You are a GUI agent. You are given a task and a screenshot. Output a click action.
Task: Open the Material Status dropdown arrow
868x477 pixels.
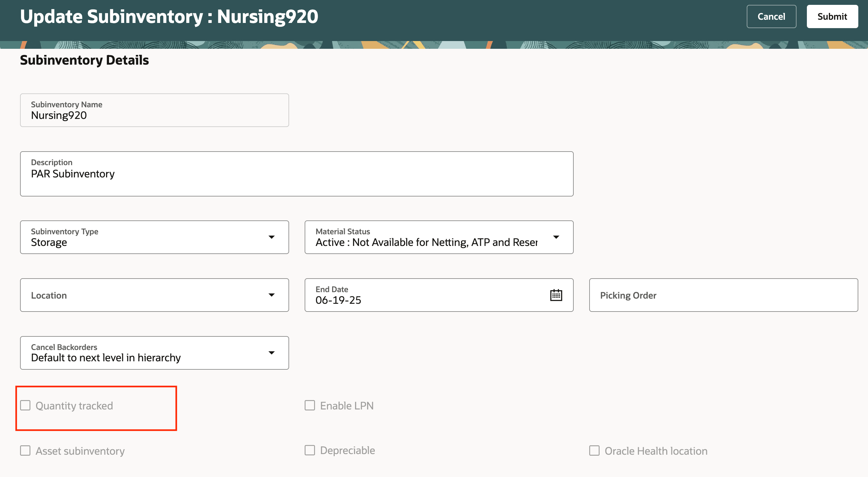[556, 237]
